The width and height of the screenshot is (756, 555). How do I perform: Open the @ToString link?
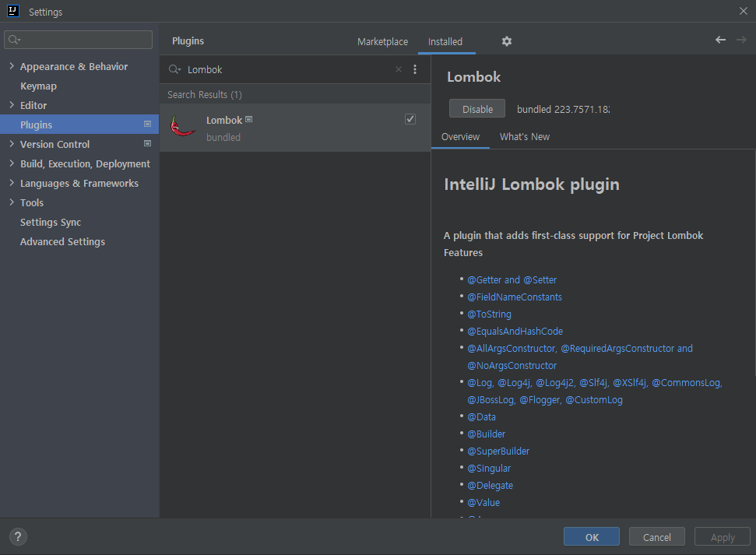[x=490, y=314]
